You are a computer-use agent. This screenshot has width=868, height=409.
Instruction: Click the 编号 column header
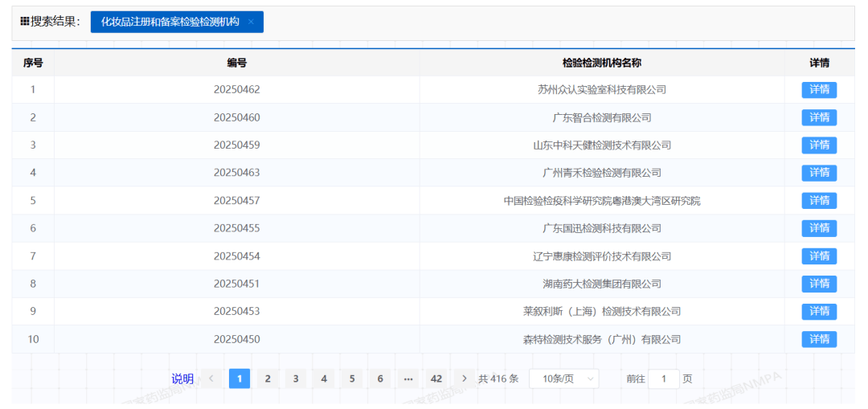(236, 63)
